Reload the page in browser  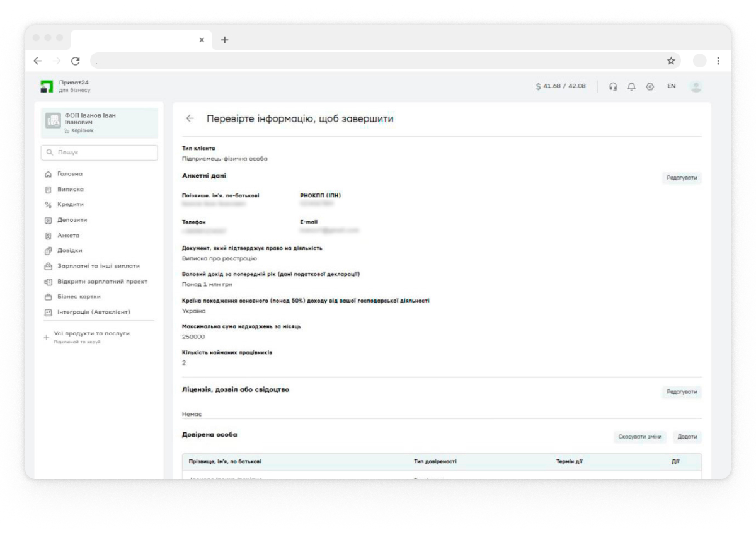[74, 61]
